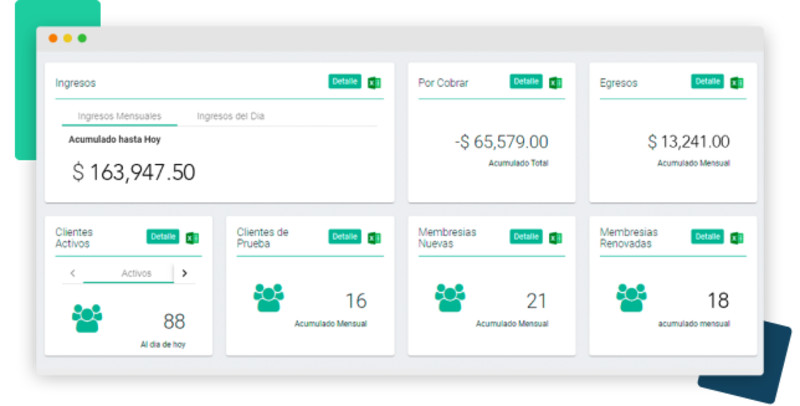
Task: Export Clientes de Prueba to Excel
Action: coord(374,238)
